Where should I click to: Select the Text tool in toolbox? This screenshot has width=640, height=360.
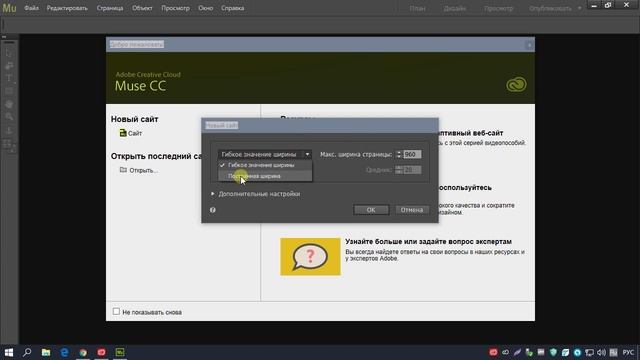tap(9, 78)
